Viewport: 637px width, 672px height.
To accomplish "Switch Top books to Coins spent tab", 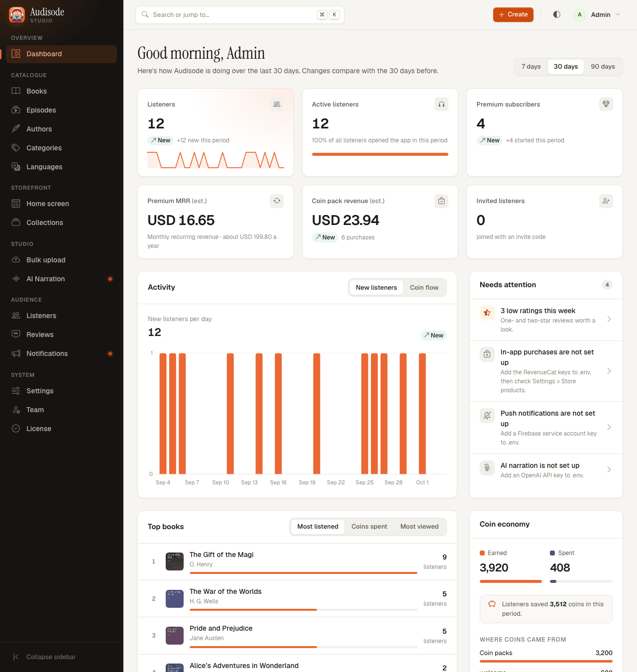I will click(x=369, y=527).
